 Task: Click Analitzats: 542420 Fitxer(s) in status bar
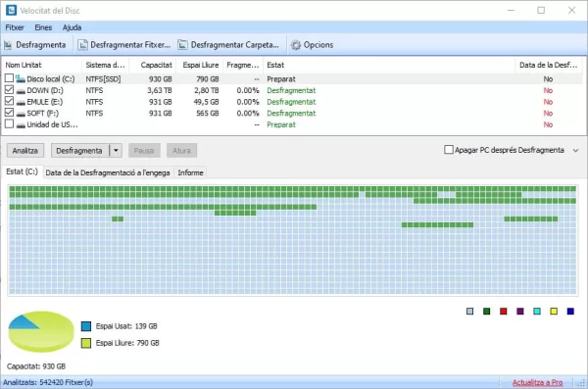coord(48,382)
